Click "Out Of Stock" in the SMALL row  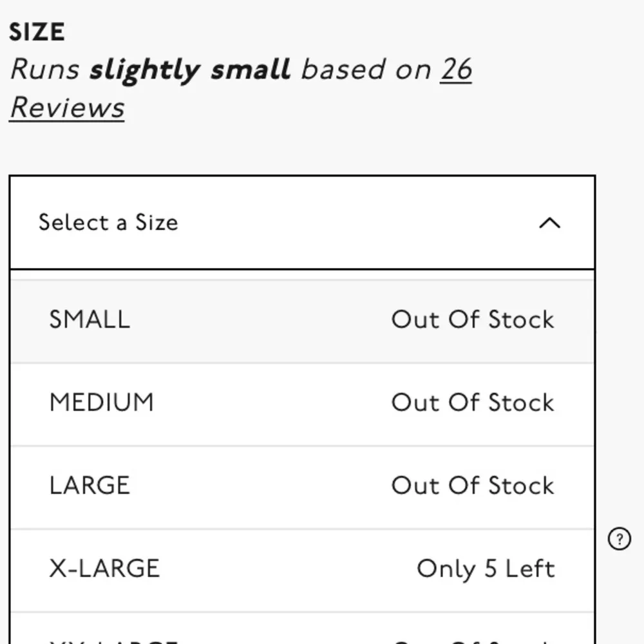click(x=473, y=319)
